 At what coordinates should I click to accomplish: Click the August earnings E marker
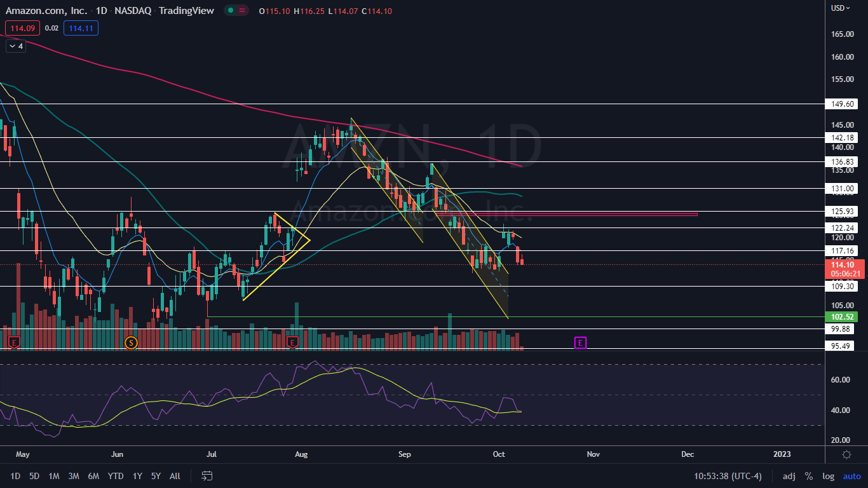(x=293, y=342)
